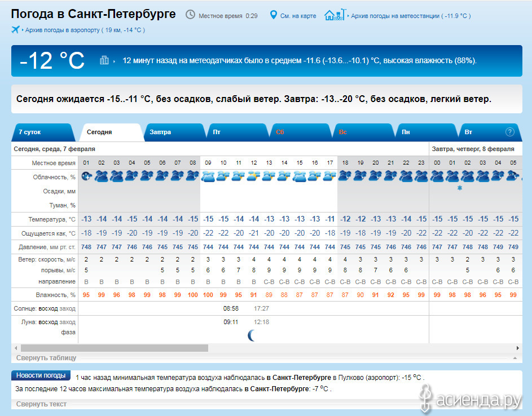Image resolution: width=532 pixels, height=416 pixels.
Task: Click humidity value 100 at hour 08
Action: click(x=193, y=295)
